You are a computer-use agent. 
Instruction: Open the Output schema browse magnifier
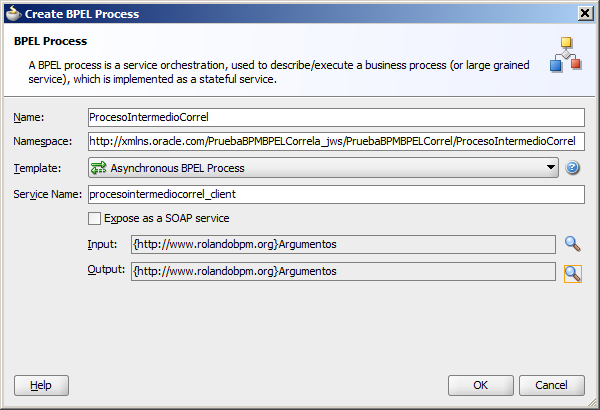coord(572,274)
